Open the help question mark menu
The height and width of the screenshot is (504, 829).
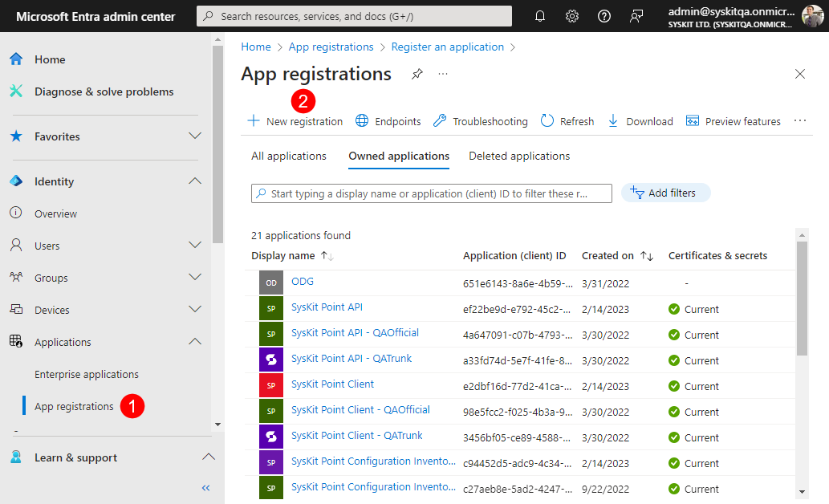(603, 15)
